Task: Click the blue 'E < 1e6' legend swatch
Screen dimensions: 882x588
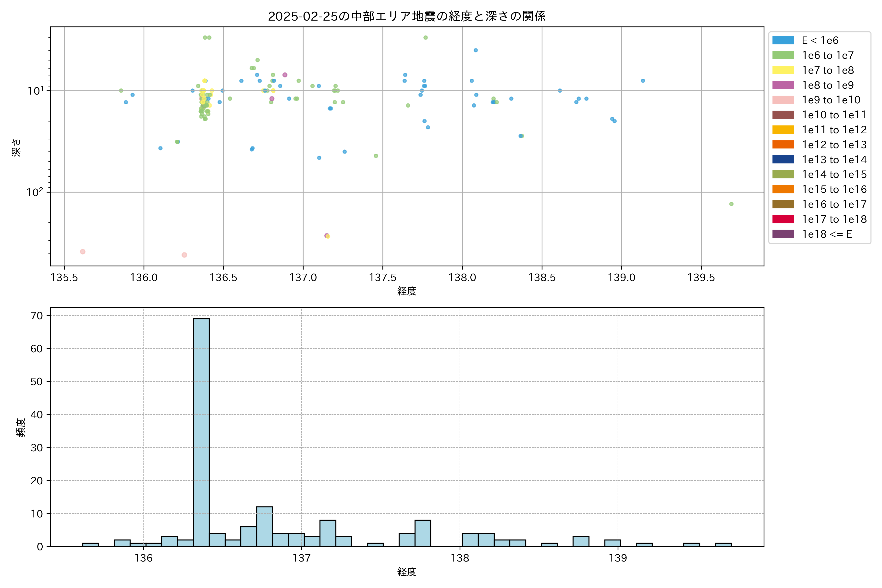Action: (x=783, y=40)
